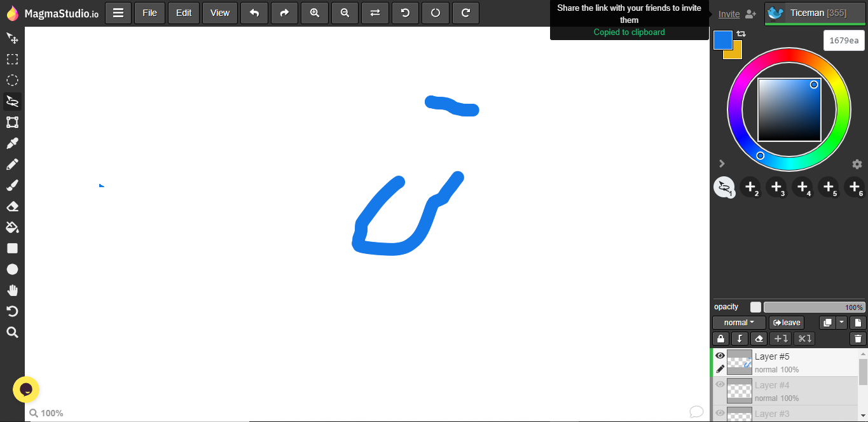Image resolution: width=868 pixels, height=422 pixels.
Task: Click the cut-to-layer-below scissors button
Action: (x=804, y=339)
